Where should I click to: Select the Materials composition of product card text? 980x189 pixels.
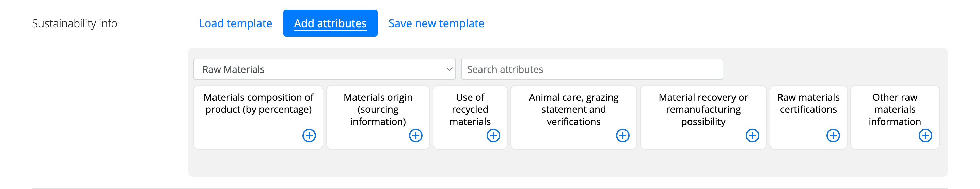[258, 104]
